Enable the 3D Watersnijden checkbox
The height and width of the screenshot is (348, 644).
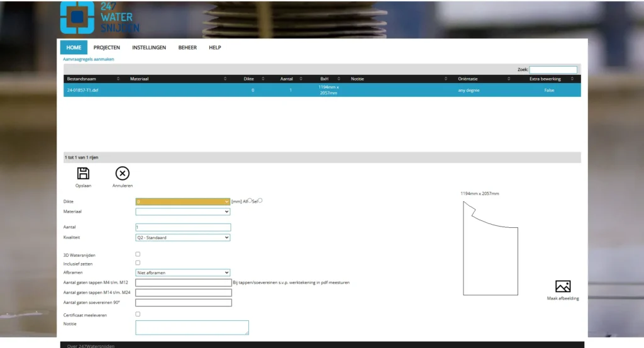click(138, 254)
